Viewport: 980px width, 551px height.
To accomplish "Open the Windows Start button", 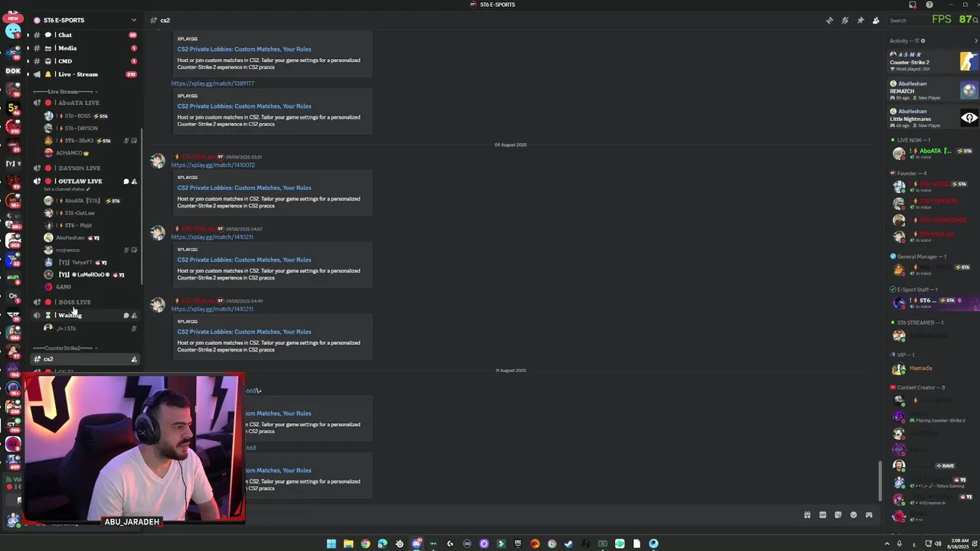I will 331,544.
